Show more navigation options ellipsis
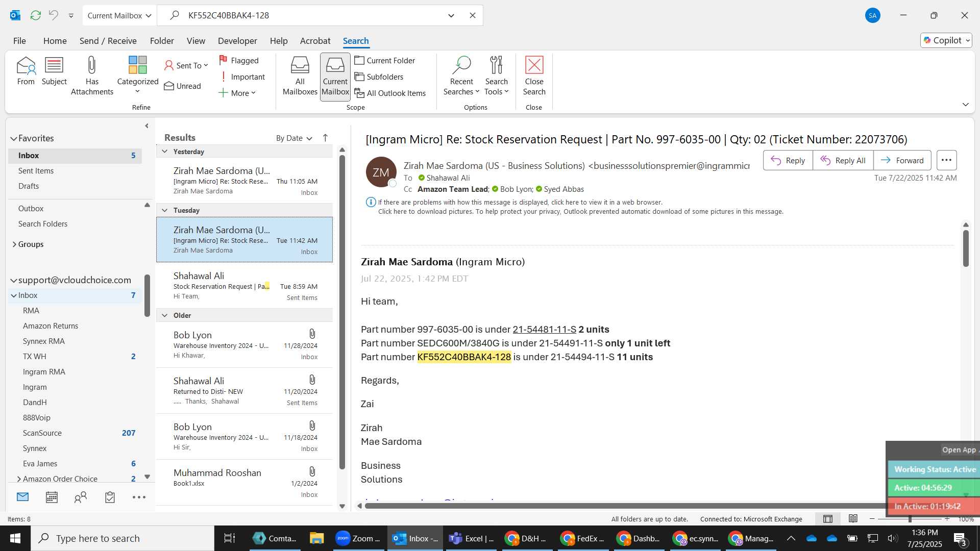 click(x=139, y=497)
